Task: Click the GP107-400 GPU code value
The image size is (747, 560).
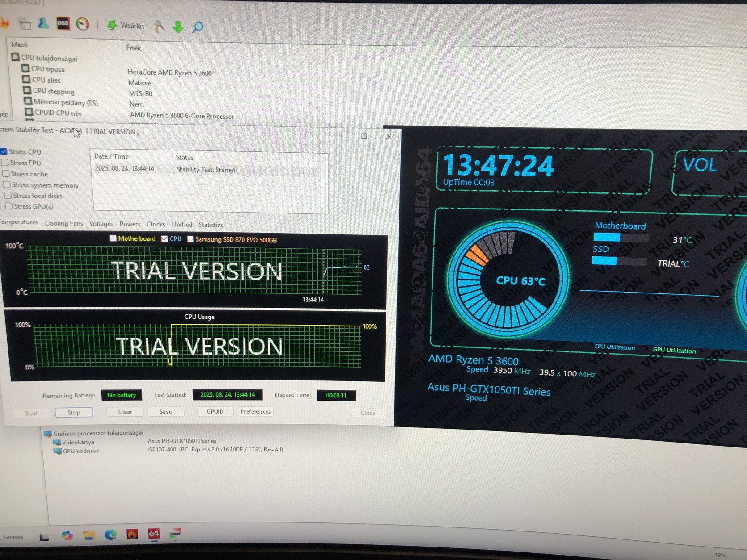Action: (216, 449)
